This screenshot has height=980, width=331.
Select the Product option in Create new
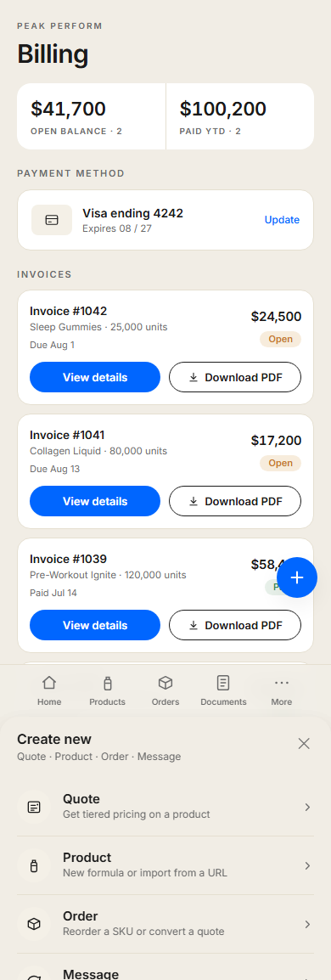pos(165,865)
